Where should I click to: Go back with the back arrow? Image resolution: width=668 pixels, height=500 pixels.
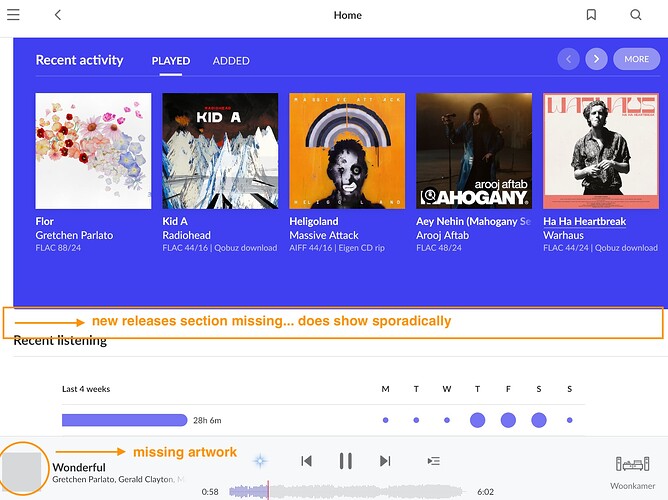pos(58,15)
